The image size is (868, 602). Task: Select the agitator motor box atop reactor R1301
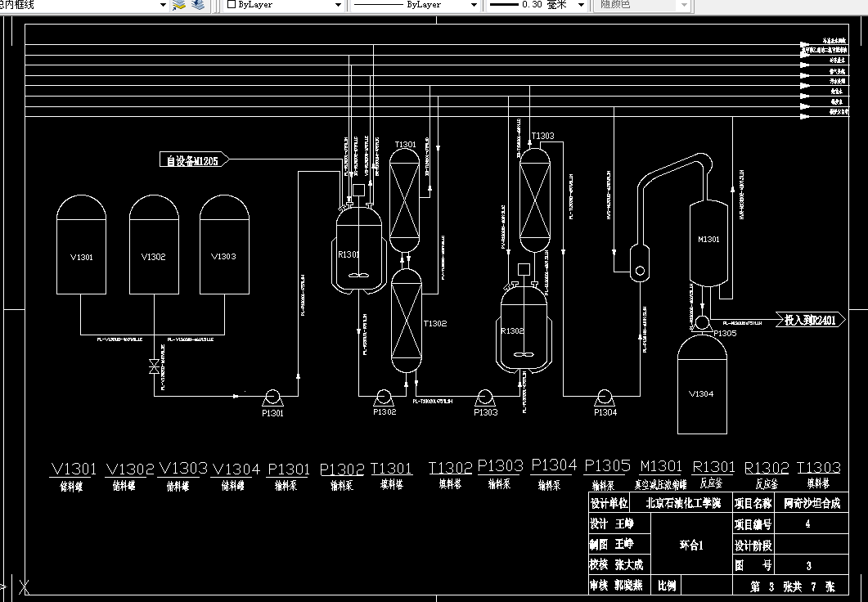click(358, 190)
